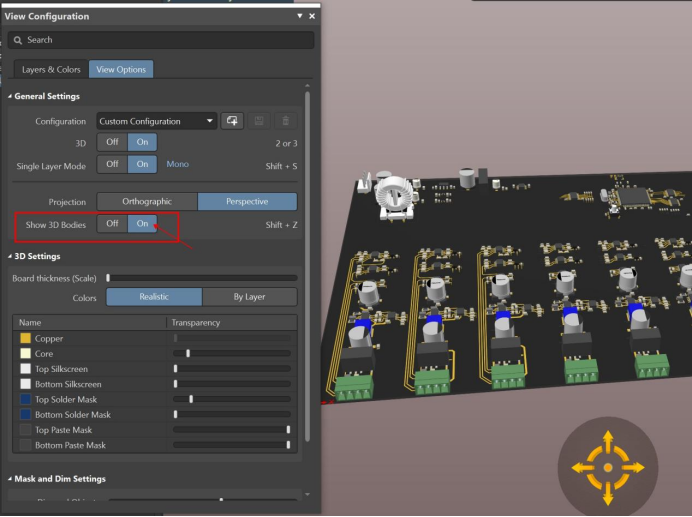Collapse the General Settings section
This screenshot has height=517, width=692.
(x=10, y=96)
